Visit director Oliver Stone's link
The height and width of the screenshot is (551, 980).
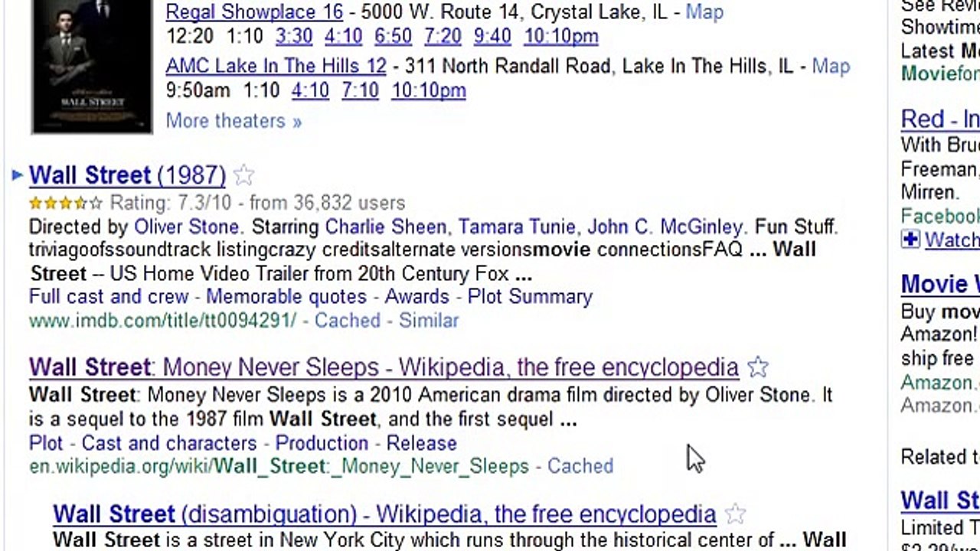[x=187, y=227]
